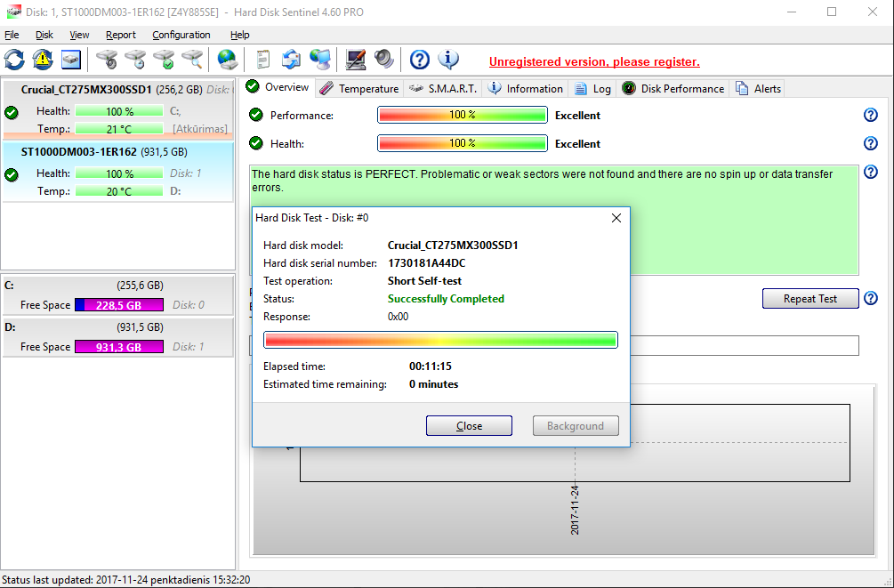Open the Report menu

(x=121, y=35)
